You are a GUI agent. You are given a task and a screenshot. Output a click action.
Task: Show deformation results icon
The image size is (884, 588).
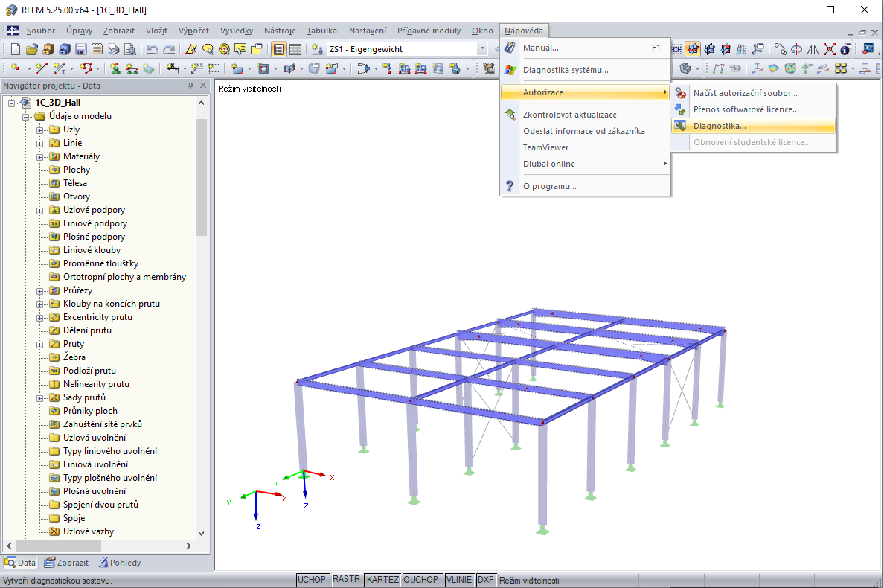718,68
